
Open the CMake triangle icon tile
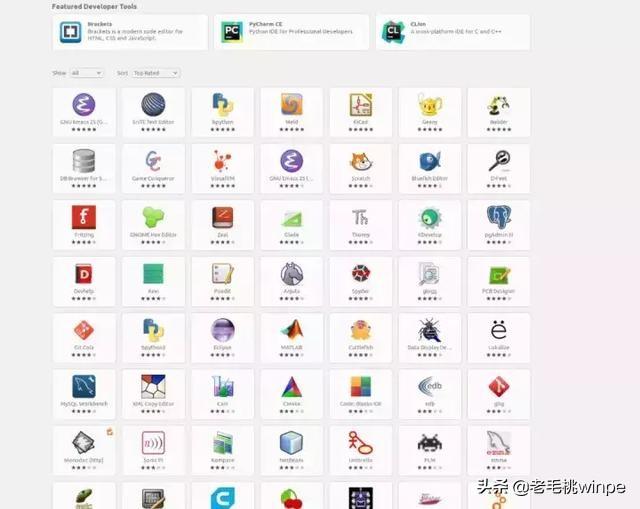[x=291, y=394]
